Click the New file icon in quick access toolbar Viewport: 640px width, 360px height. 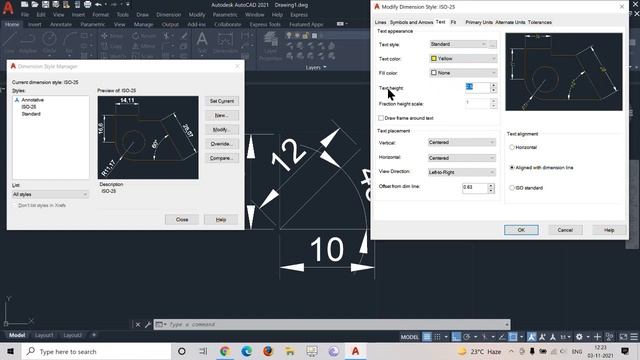24,4
